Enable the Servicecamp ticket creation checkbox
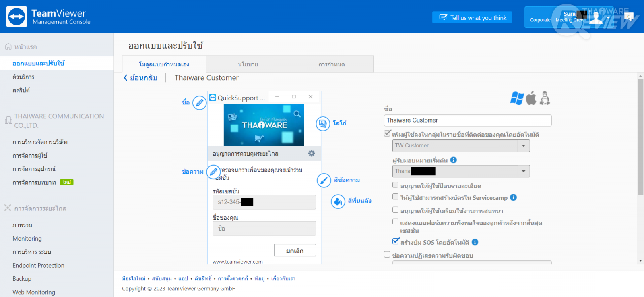Screen dimensions: 644x297 pos(395,197)
